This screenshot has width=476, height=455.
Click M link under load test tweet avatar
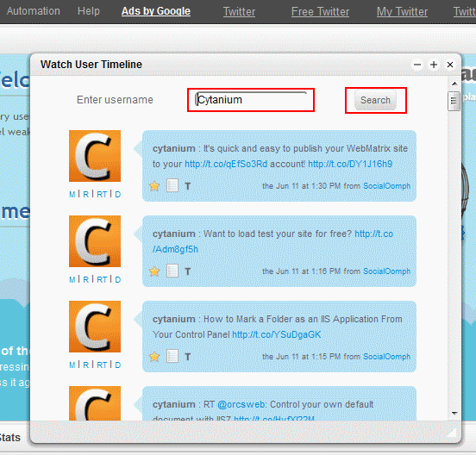click(72, 279)
